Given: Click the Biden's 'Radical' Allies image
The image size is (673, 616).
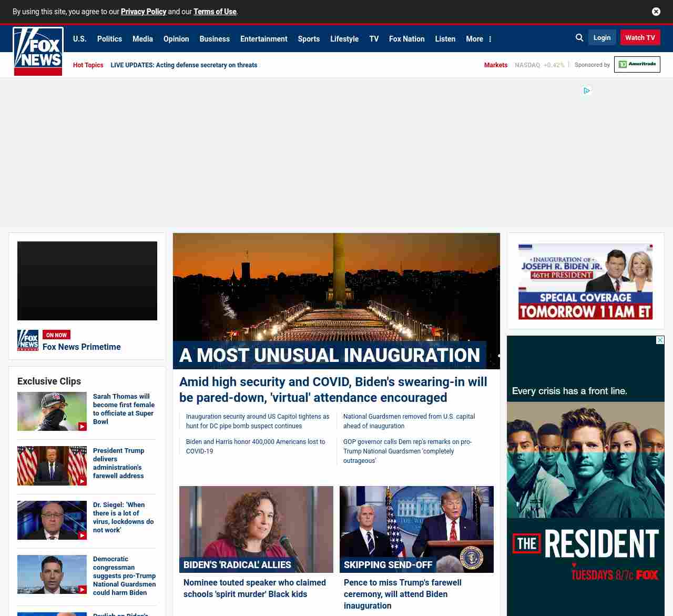Looking at the screenshot, I should pos(256,529).
